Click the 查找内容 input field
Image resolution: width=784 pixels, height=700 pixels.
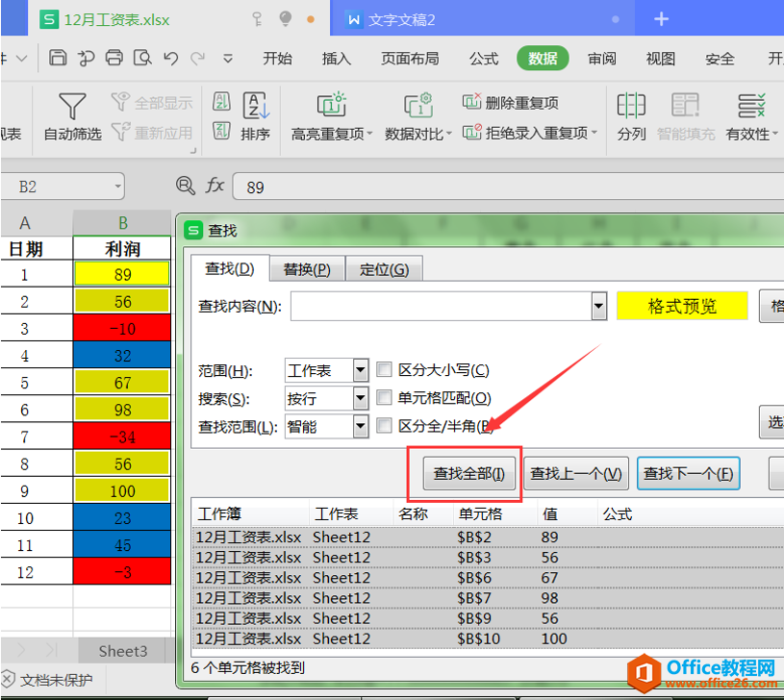click(x=441, y=305)
